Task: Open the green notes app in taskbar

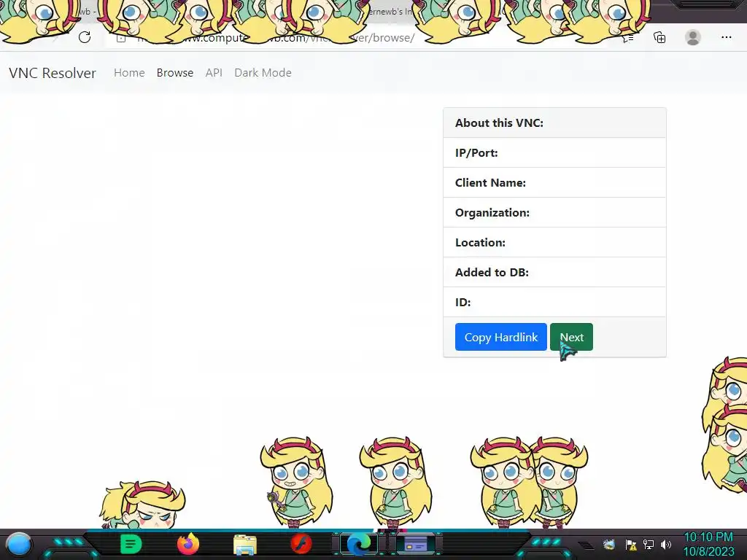Action: point(131,544)
